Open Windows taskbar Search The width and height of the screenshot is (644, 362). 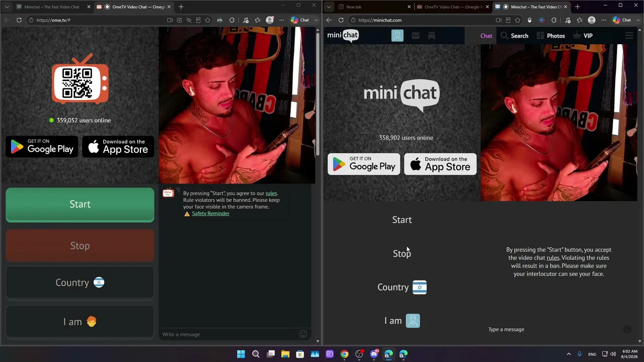point(256,354)
